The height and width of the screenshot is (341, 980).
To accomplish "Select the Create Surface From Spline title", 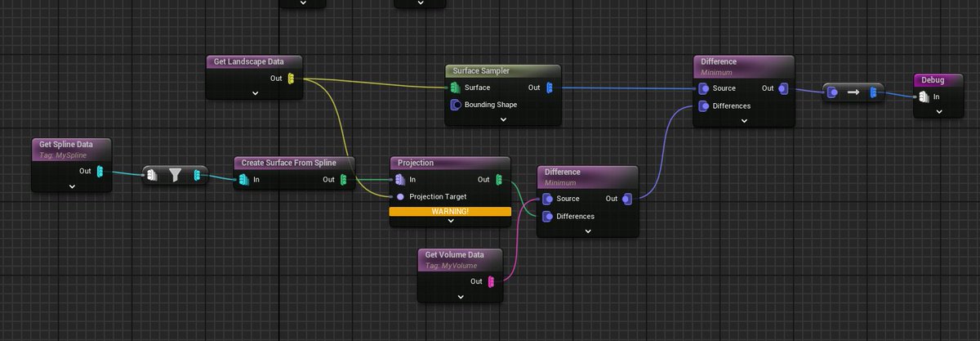I will pos(289,163).
